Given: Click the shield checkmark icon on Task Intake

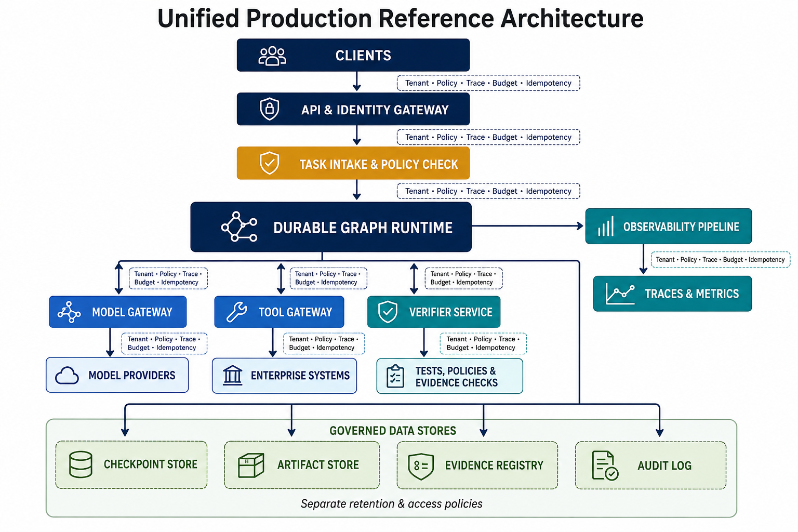Looking at the screenshot, I should click(269, 163).
